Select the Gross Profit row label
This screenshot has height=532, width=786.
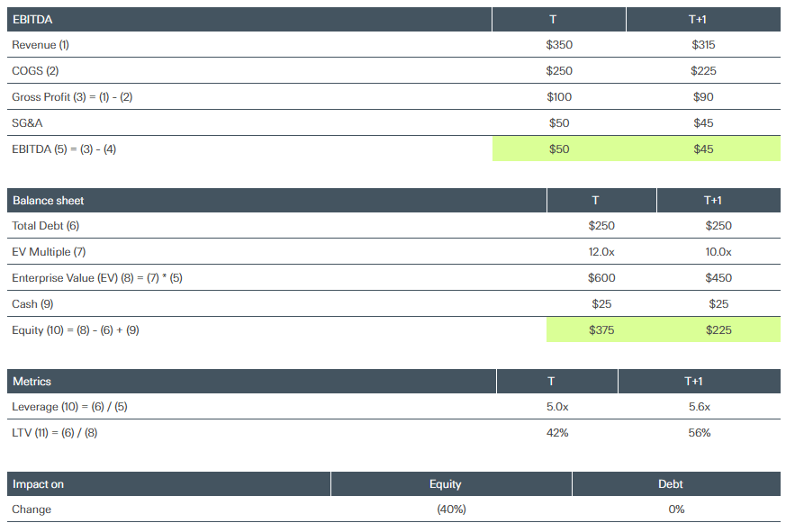pos(72,97)
